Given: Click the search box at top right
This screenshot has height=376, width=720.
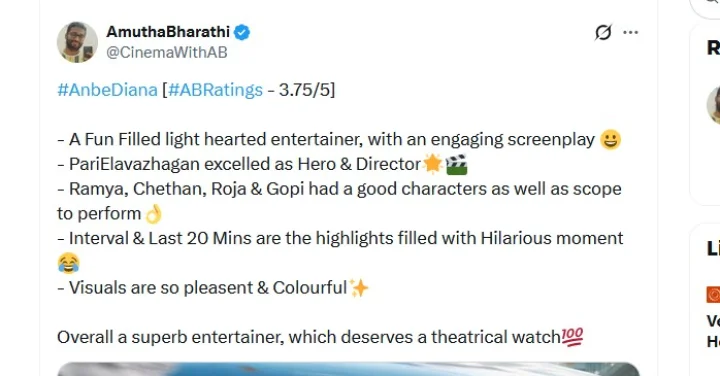Looking at the screenshot, I should pyautogui.click(x=705, y=8).
